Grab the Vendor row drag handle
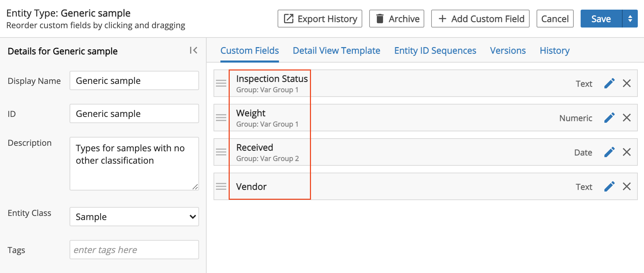This screenshot has height=273, width=644. 221,186
